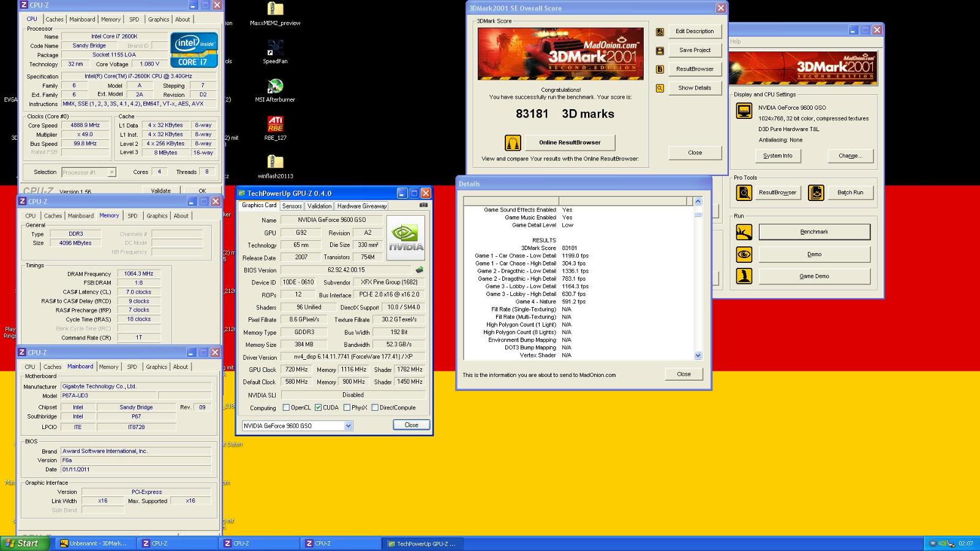980x551 pixels.
Task: Click the System Info button
Action: pyautogui.click(x=777, y=156)
